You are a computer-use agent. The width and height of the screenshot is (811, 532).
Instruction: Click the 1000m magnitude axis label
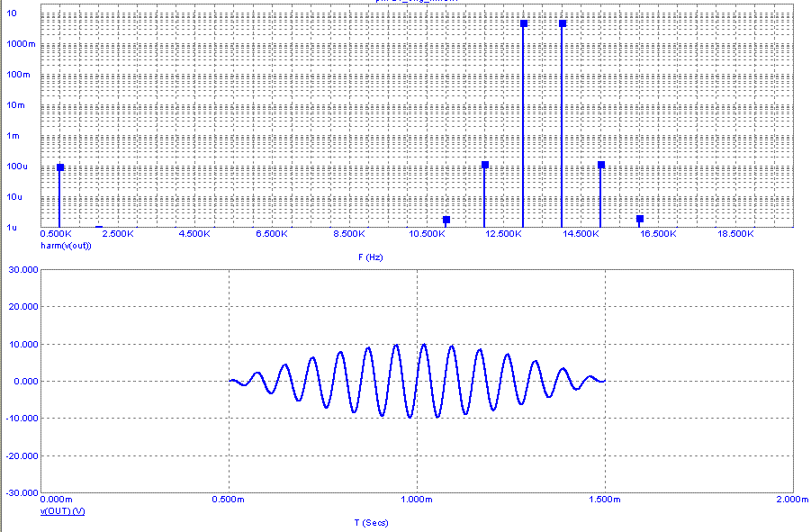tap(22, 44)
